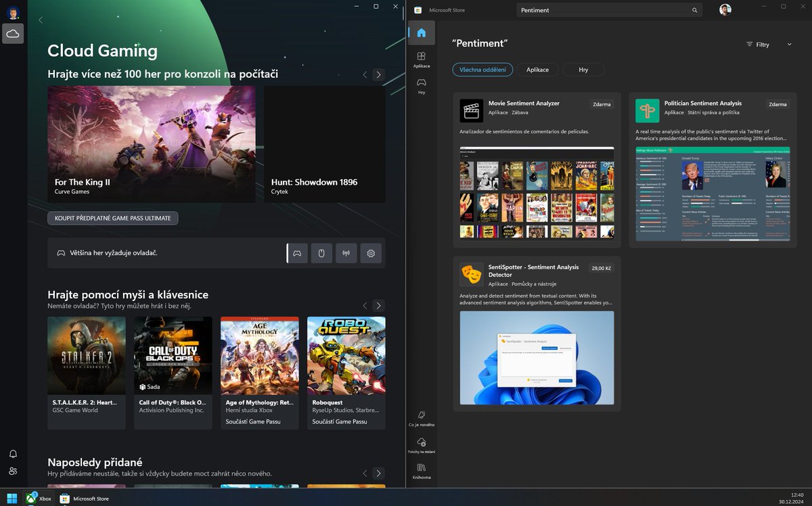
Task: Open Windows Start menu
Action: tap(12, 499)
